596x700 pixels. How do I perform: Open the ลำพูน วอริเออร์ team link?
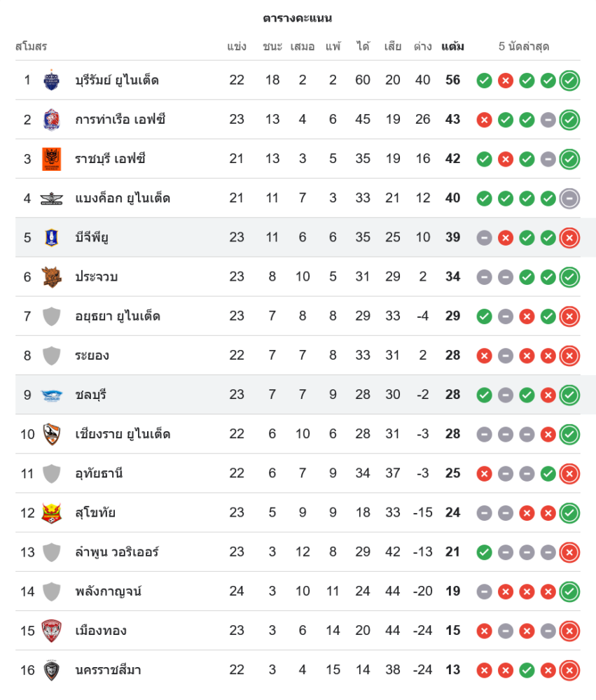117,552
